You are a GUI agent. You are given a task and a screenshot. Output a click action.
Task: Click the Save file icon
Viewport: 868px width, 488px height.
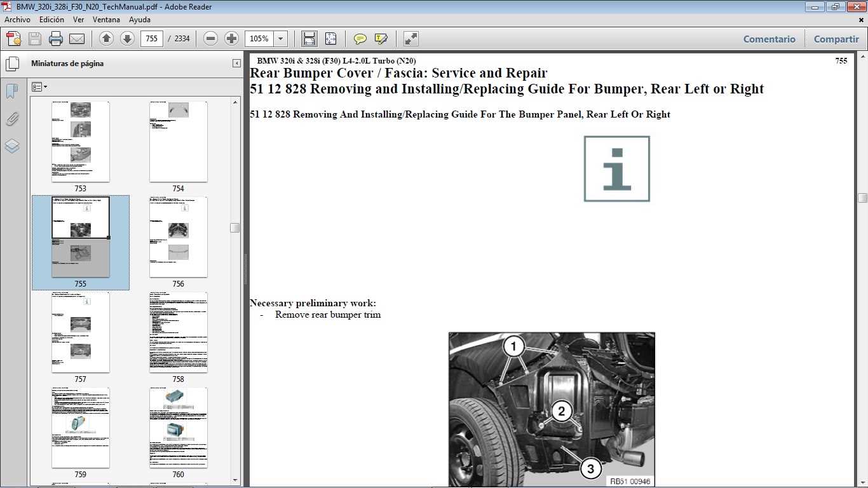[35, 39]
